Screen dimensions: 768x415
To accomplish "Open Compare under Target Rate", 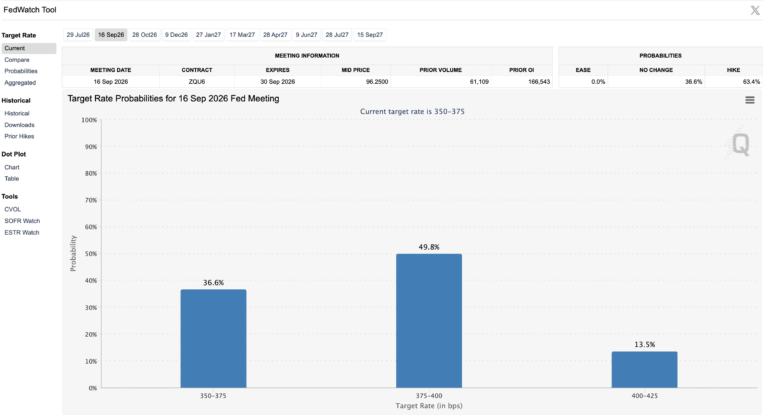I will (x=17, y=60).
